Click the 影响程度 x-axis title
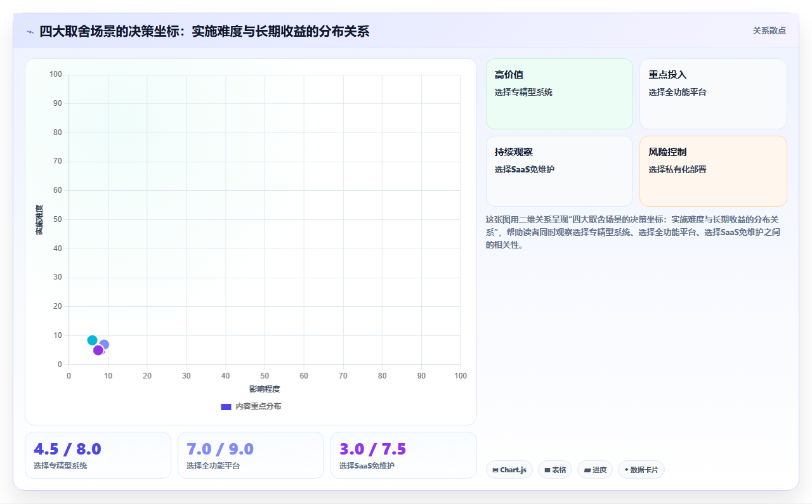The height and width of the screenshot is (504, 812). 265,389
